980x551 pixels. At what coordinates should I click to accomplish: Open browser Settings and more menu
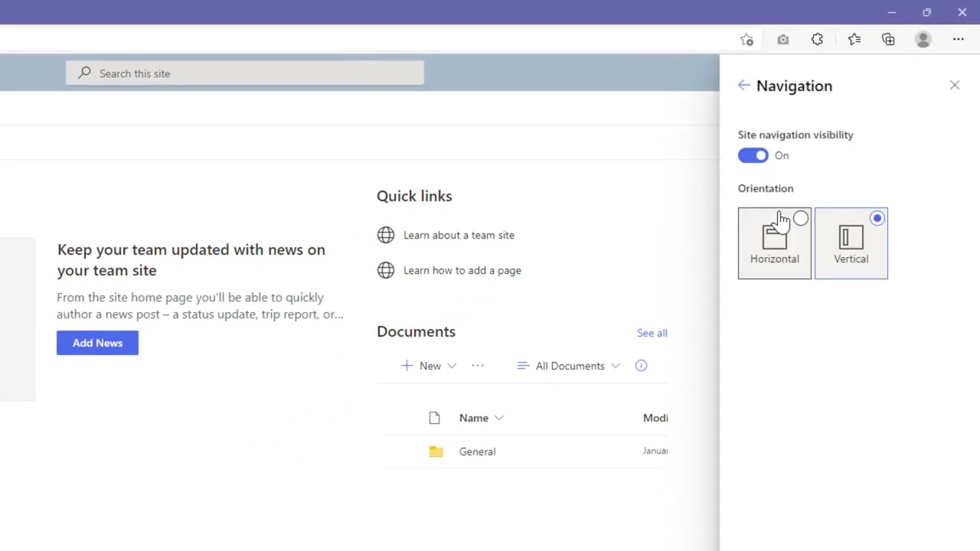[959, 40]
